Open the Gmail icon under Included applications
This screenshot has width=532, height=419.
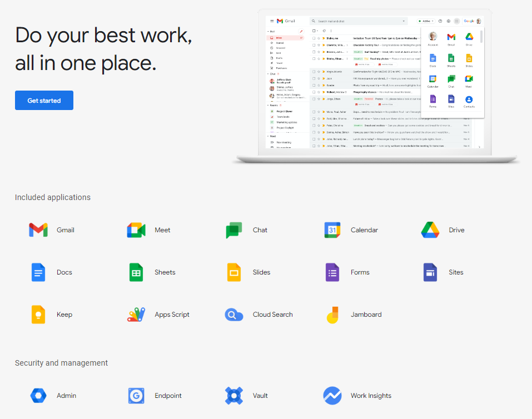[x=38, y=230]
